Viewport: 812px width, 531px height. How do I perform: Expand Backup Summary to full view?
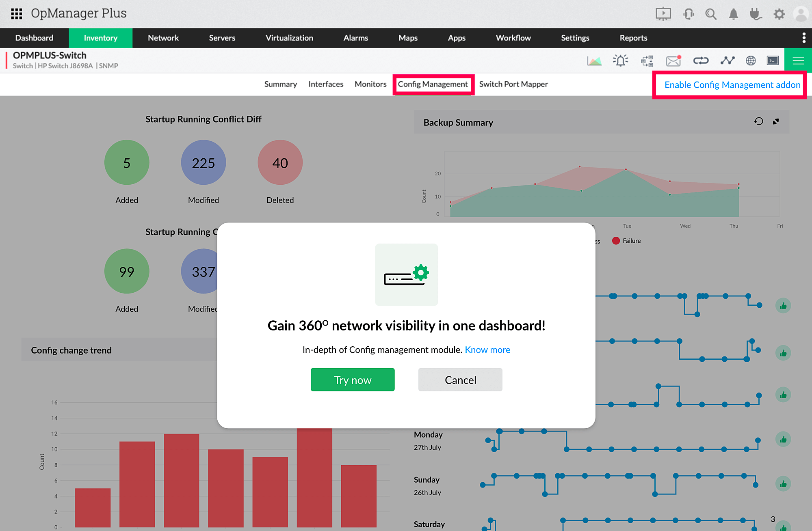pyautogui.click(x=776, y=121)
